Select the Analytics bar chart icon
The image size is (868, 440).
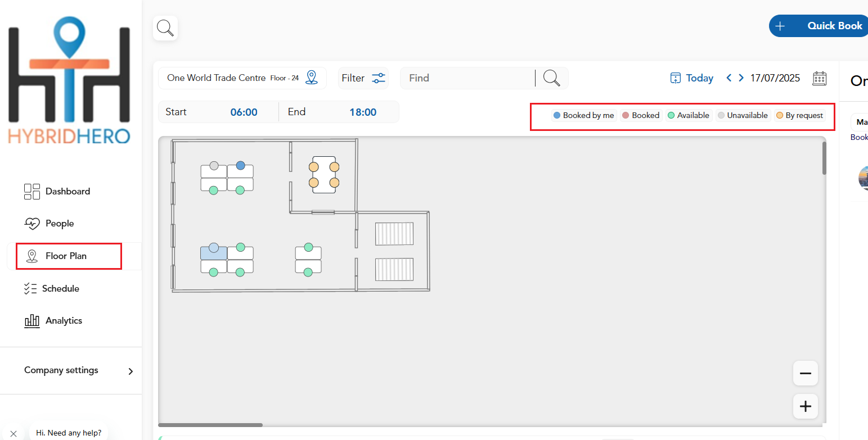32,320
